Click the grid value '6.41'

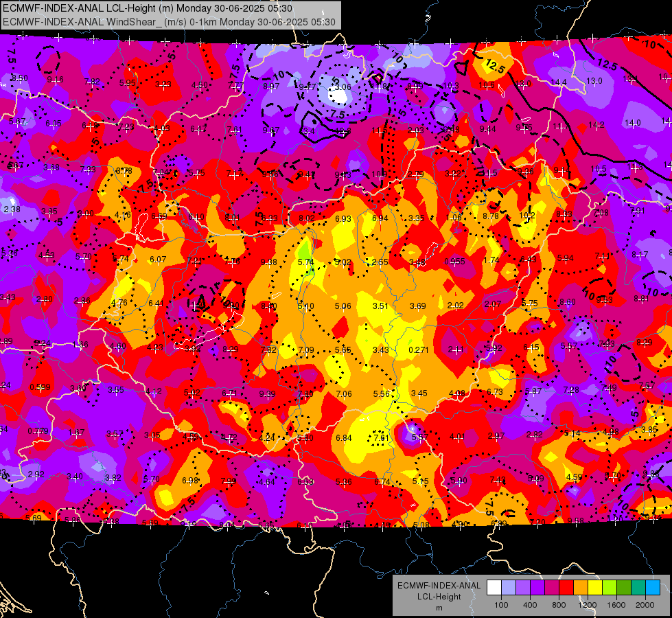156,304
